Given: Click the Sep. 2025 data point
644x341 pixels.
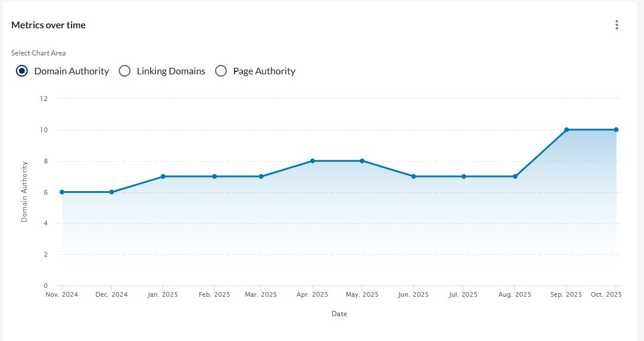Looking at the screenshot, I should point(567,129).
